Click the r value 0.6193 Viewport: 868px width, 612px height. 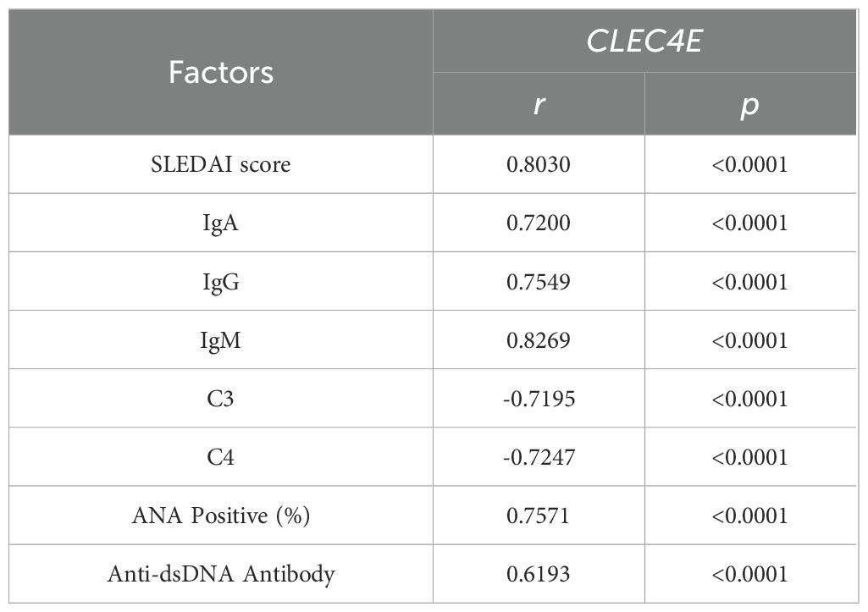539,574
